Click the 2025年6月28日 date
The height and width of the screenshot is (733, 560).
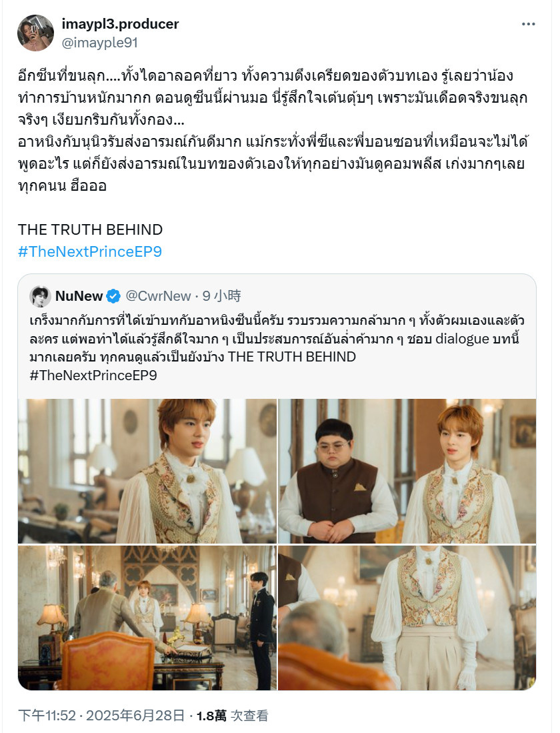135,716
